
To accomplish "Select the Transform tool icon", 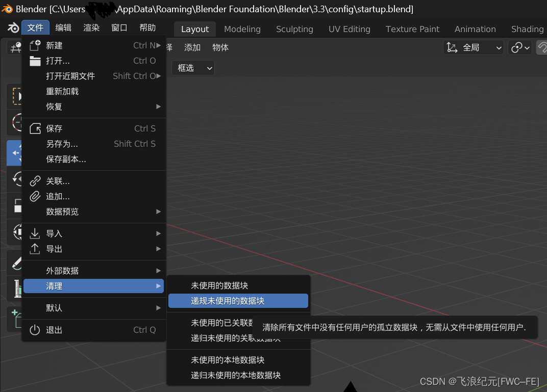I will 15,232.
